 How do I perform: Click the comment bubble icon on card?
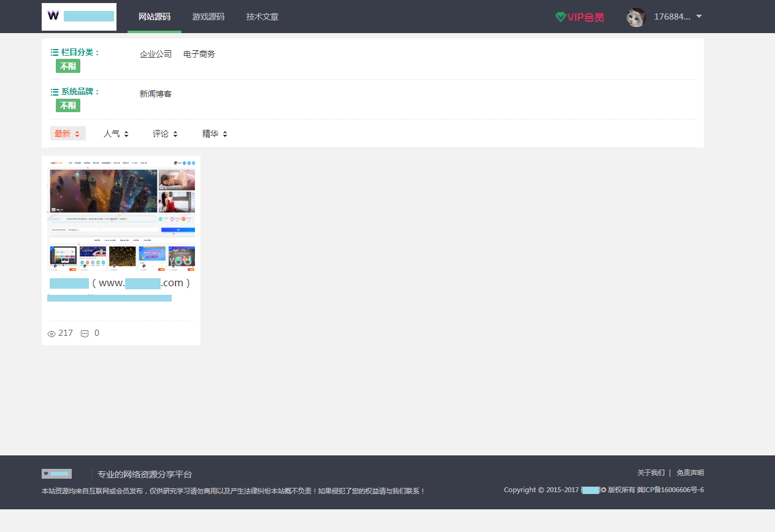coord(85,334)
